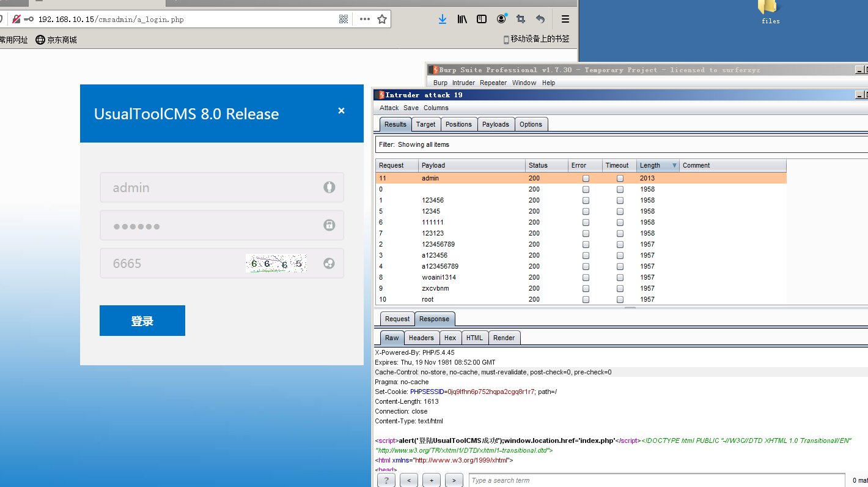This screenshot has width=868, height=487.
Task: Toggle Timeout checkbox for root row
Action: point(620,299)
